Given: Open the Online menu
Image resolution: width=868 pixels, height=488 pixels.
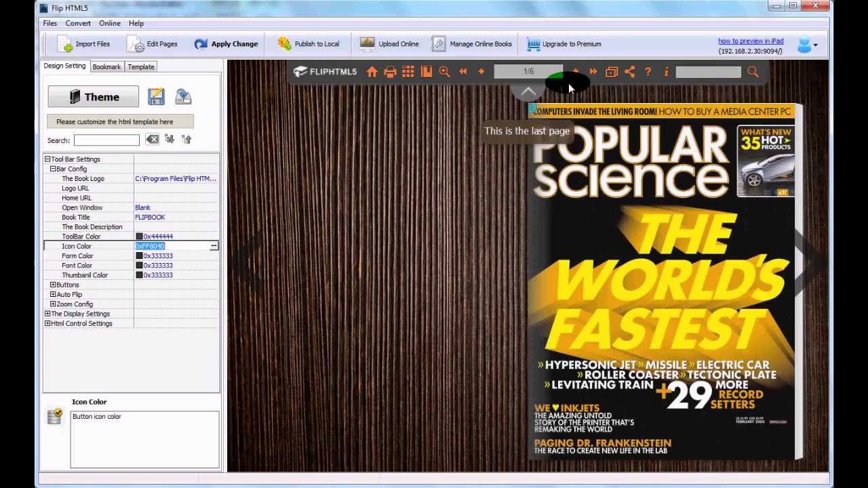Looking at the screenshot, I should [x=110, y=24].
